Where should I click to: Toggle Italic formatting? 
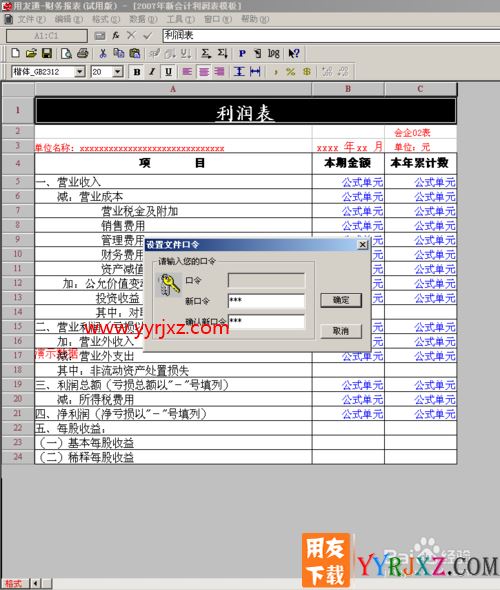[152, 71]
